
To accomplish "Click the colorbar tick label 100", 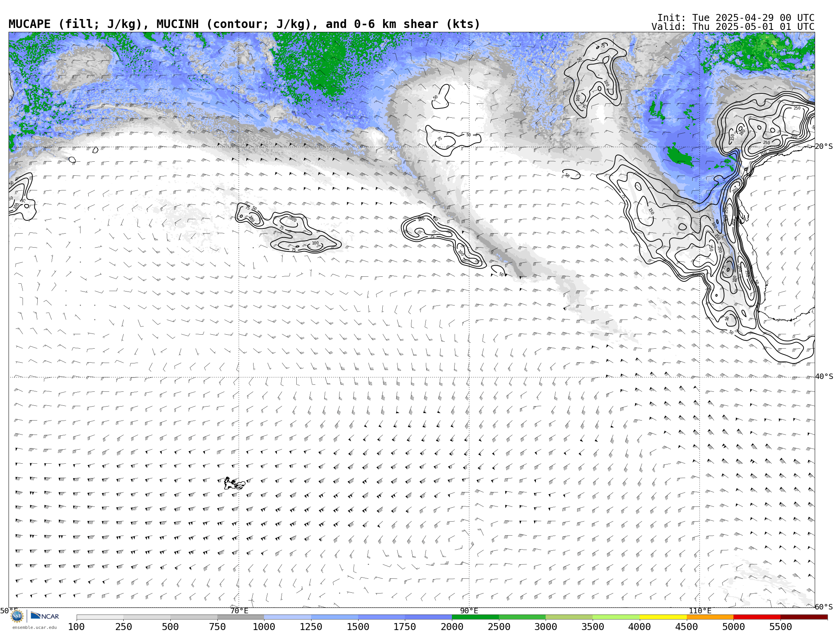I will [77, 627].
